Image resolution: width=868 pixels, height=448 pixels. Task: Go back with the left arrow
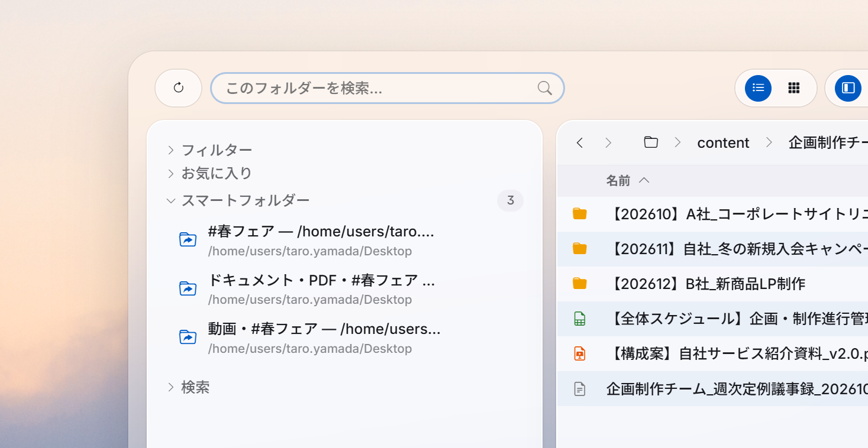(x=580, y=142)
